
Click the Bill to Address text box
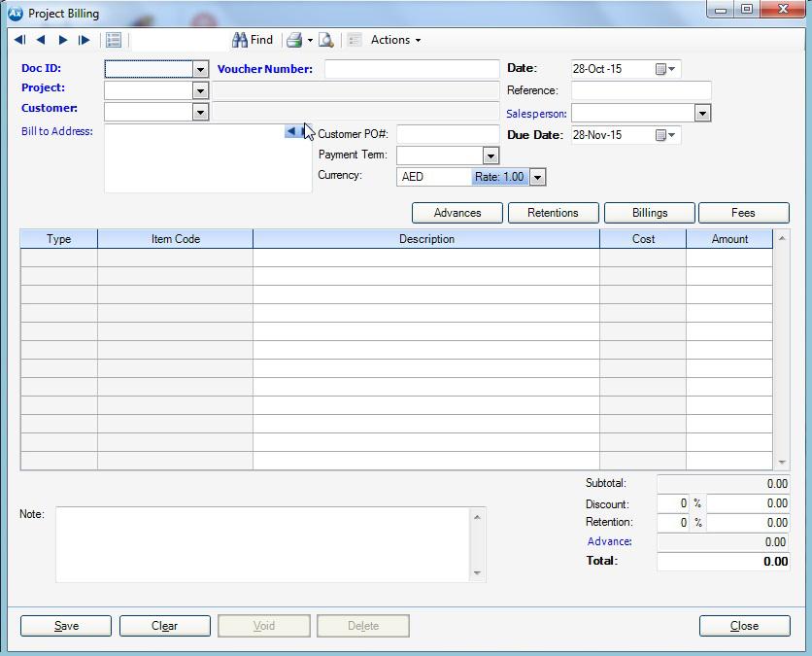(x=208, y=158)
